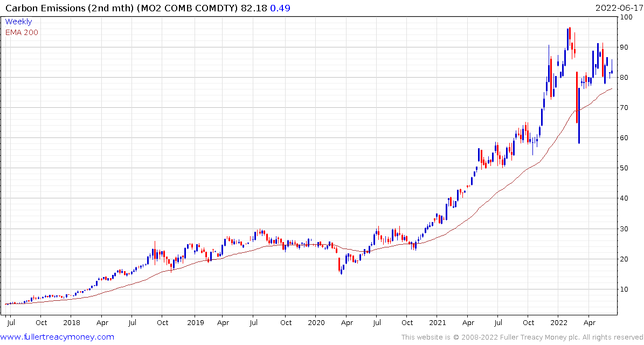Click the y-axis label 20
This screenshot has height=345, width=644.
tap(625, 259)
